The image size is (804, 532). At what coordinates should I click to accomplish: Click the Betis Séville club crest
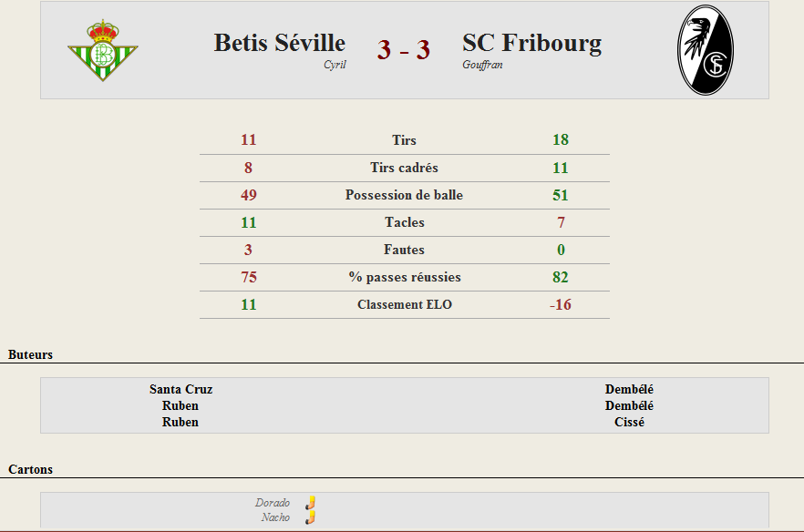coord(102,50)
